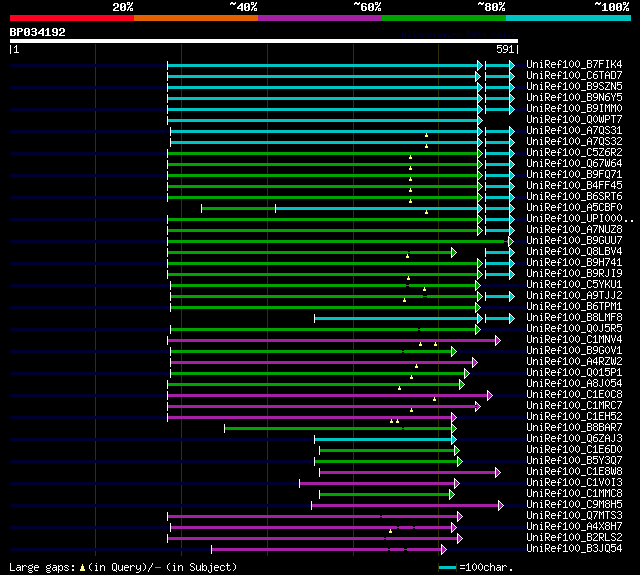Click UniRef100_B9GUU7 label

(574, 241)
